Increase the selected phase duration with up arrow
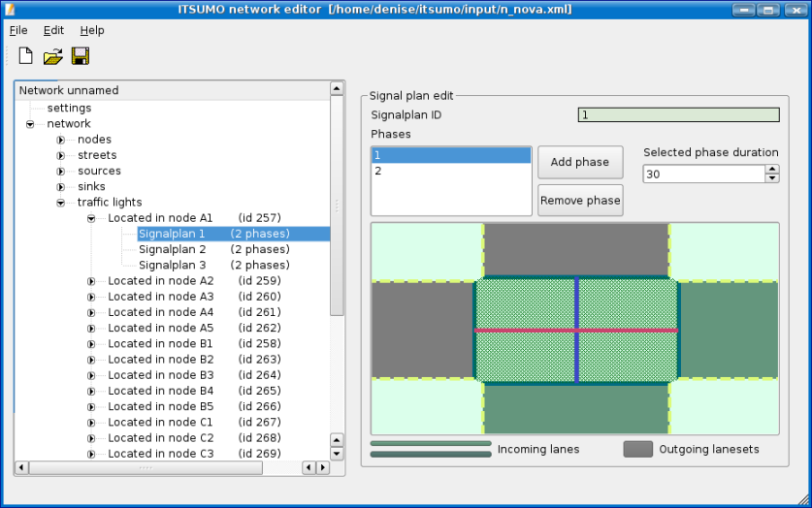This screenshot has height=508, width=812. click(x=772, y=169)
